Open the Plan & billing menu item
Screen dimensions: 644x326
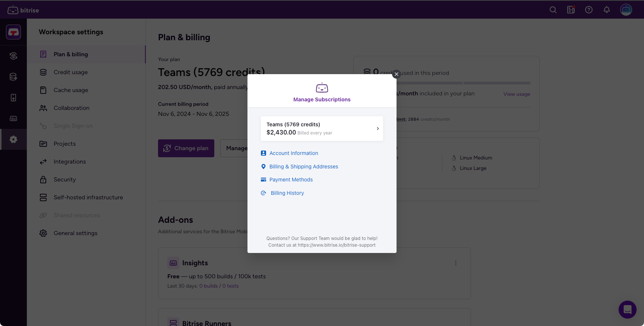point(86,54)
